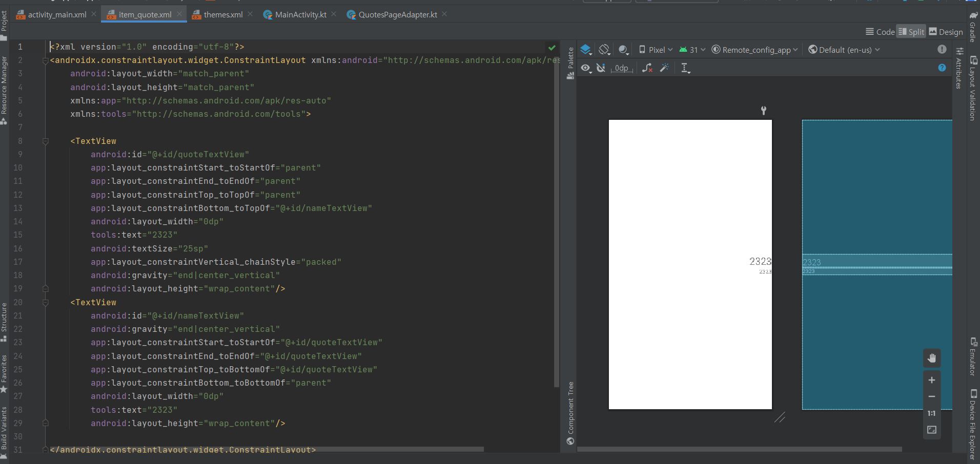Image resolution: width=980 pixels, height=464 pixels.
Task: Open the Structure tool window
Action: click(x=4, y=323)
